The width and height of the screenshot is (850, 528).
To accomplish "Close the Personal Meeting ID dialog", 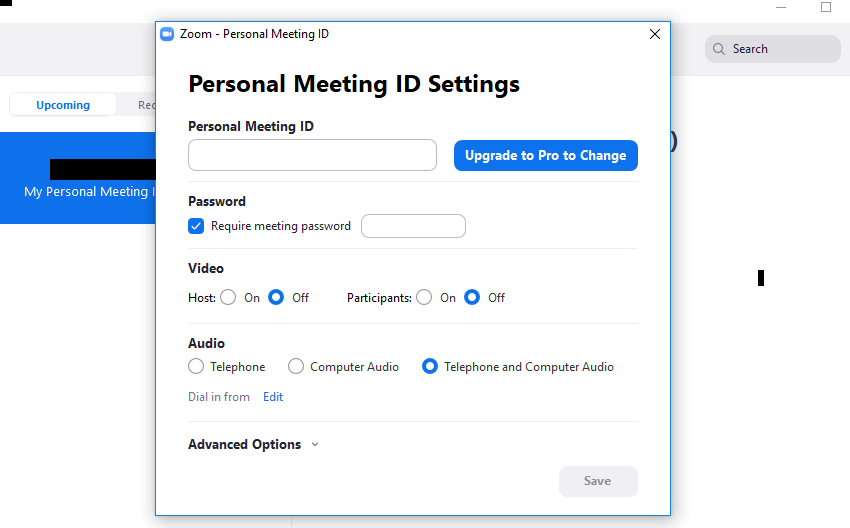I will 655,34.
